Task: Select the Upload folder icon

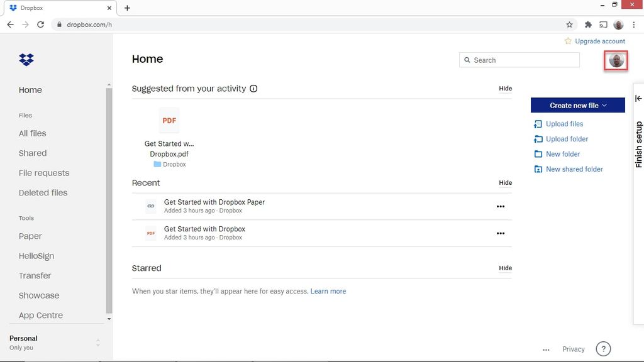Action: point(538,139)
